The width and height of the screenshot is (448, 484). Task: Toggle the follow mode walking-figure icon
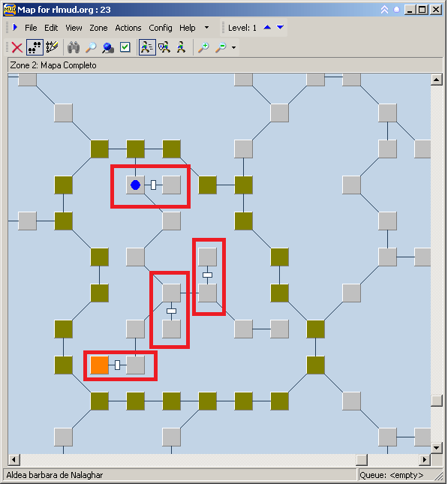tap(147, 47)
